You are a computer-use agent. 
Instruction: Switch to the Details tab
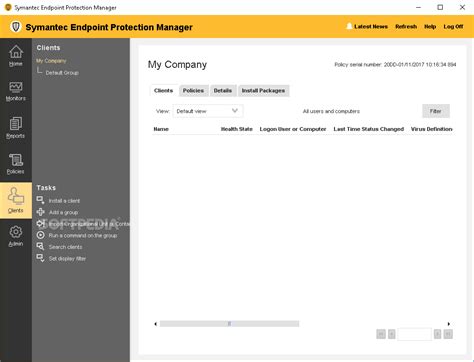coord(223,90)
